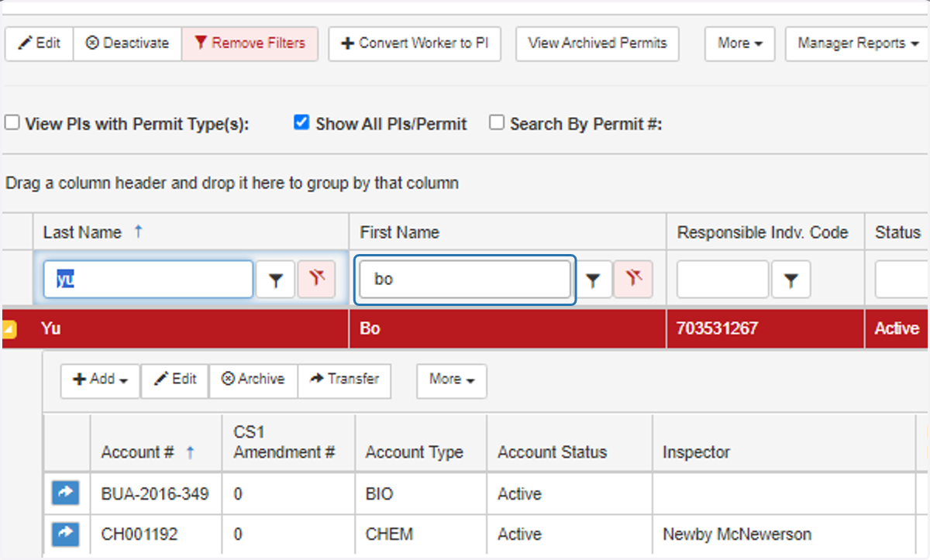
Task: Open the CH001192 account arrow icon
Action: (66, 534)
